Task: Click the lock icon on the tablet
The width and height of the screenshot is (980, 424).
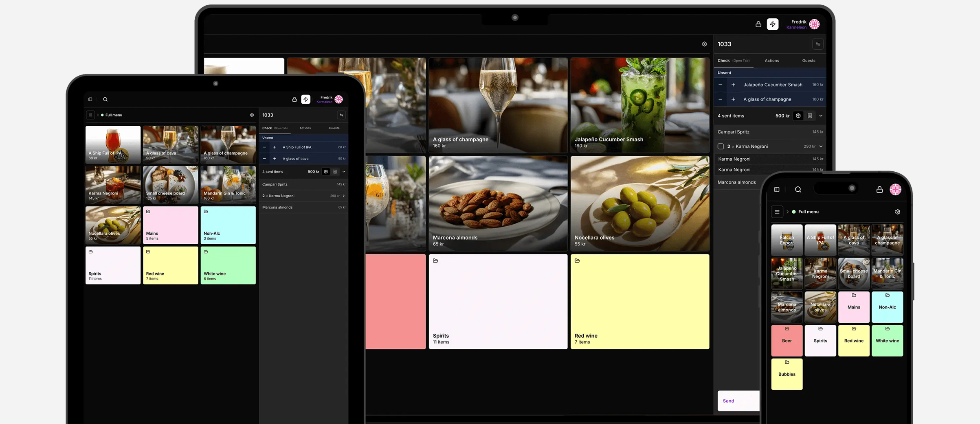Action: [294, 99]
